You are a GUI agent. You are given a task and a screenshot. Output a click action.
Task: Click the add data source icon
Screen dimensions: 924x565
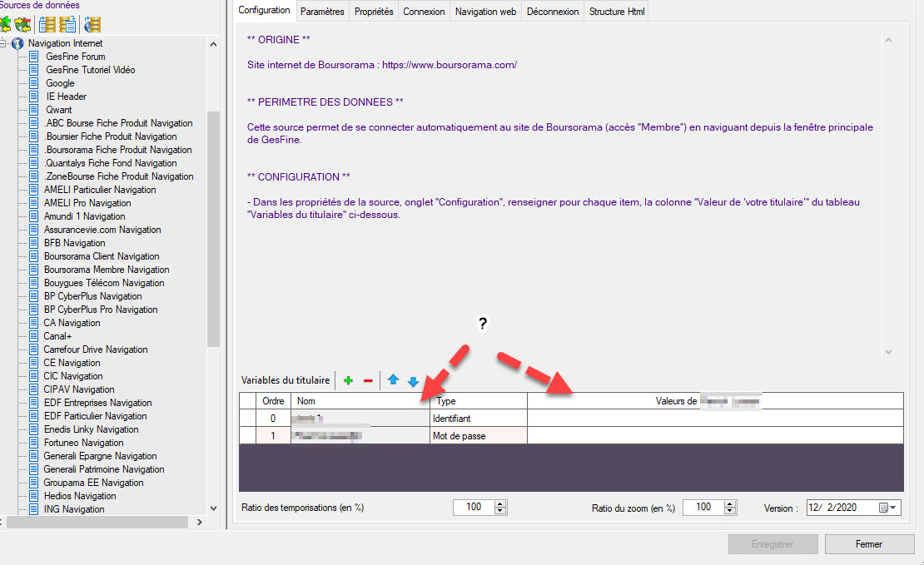pyautogui.click(x=6, y=24)
